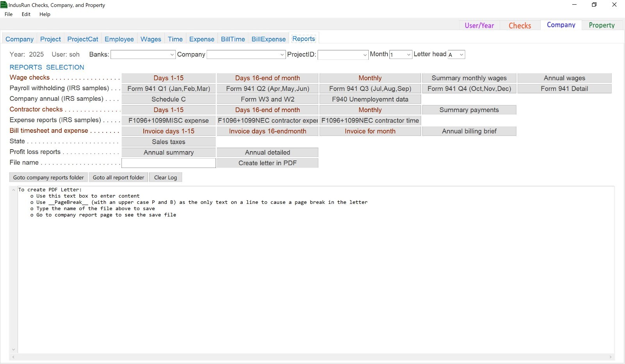
Task: Generate Form 941 Q3 (Jul,Aug,Sep)
Action: (370, 89)
